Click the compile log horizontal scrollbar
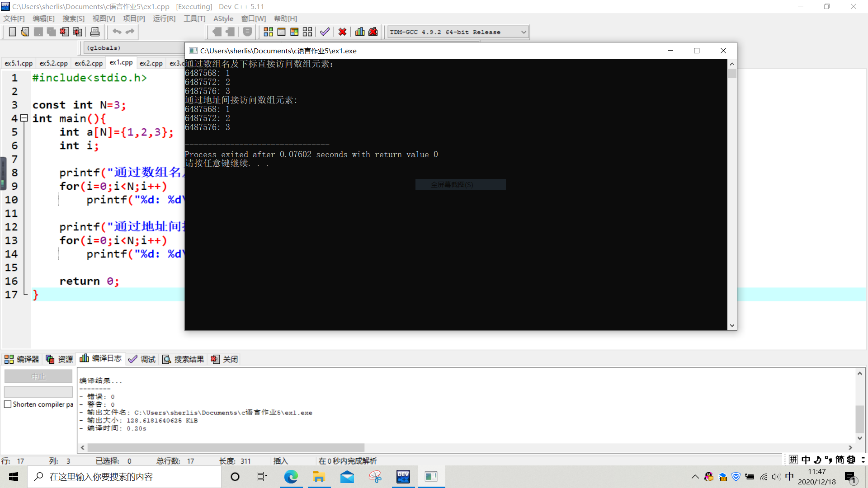 point(226,447)
